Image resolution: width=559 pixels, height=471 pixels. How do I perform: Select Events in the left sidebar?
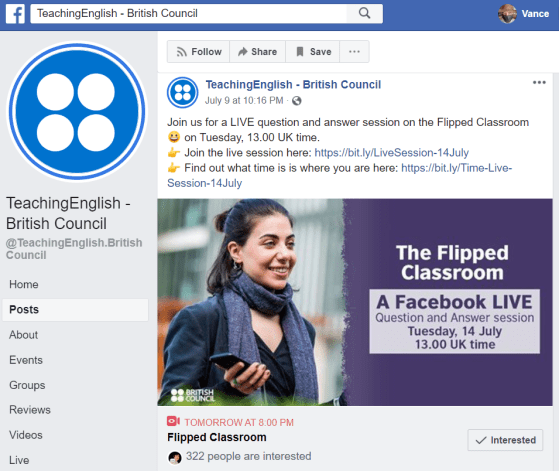(26, 360)
